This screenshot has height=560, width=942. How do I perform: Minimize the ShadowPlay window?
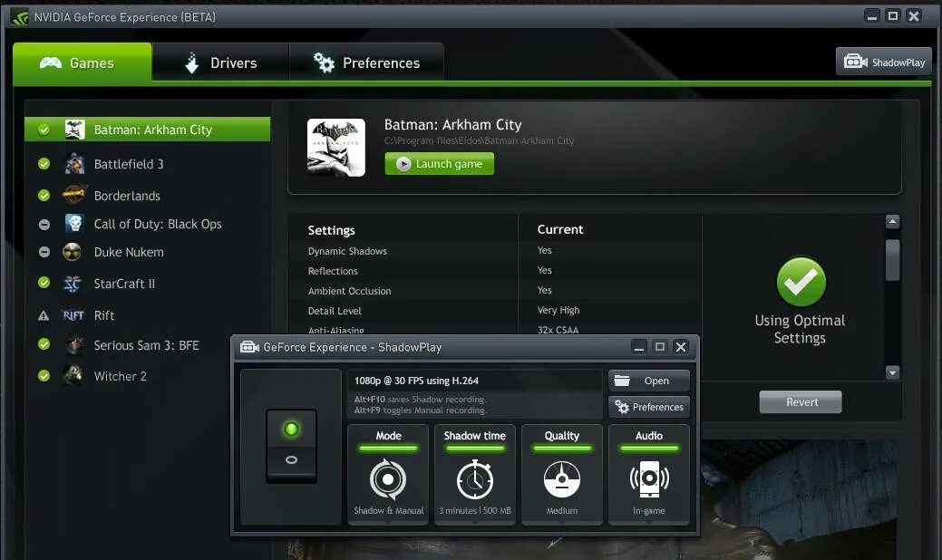click(639, 347)
